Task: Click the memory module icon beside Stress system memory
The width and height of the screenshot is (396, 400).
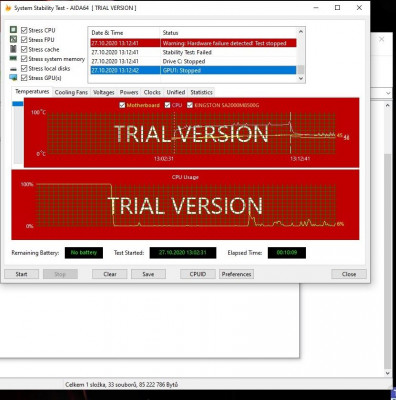Action: [13, 59]
